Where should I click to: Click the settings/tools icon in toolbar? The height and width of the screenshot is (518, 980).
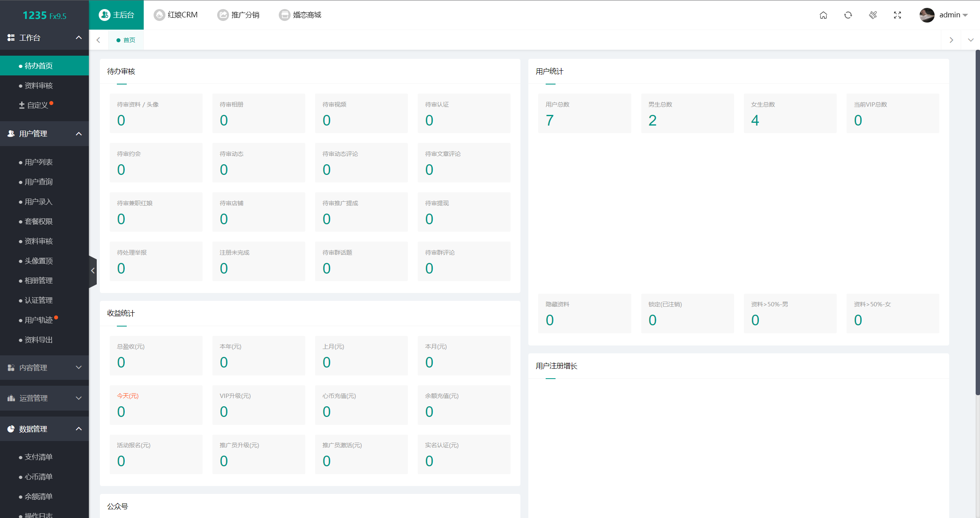(x=873, y=14)
